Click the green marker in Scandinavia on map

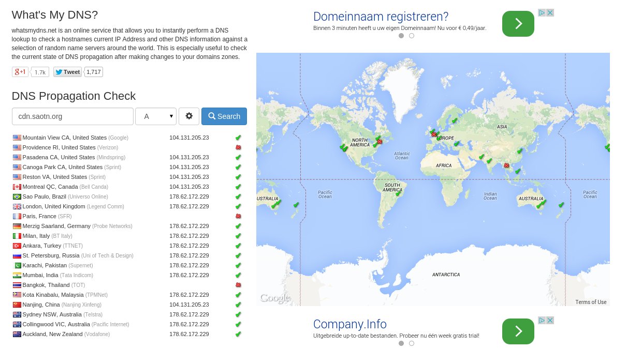[454, 121]
